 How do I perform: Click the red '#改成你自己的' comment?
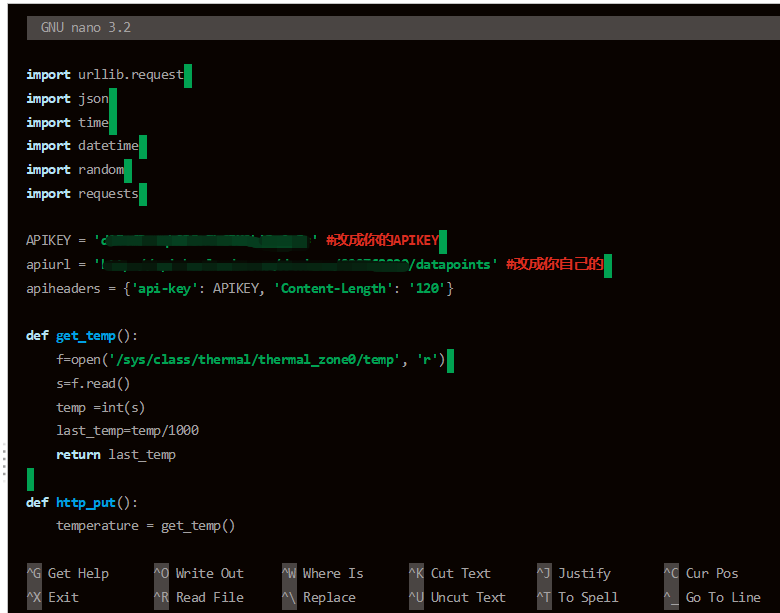click(555, 264)
